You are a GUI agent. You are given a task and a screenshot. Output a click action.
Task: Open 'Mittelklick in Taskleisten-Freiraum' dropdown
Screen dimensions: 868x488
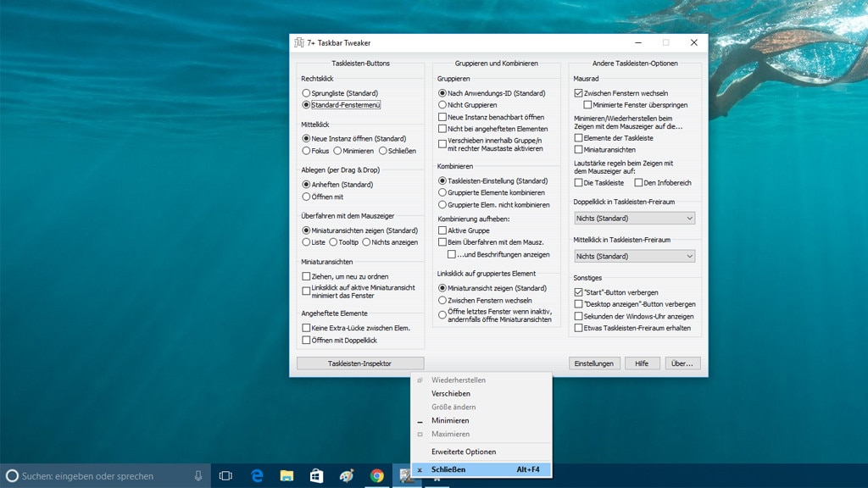[x=635, y=256]
